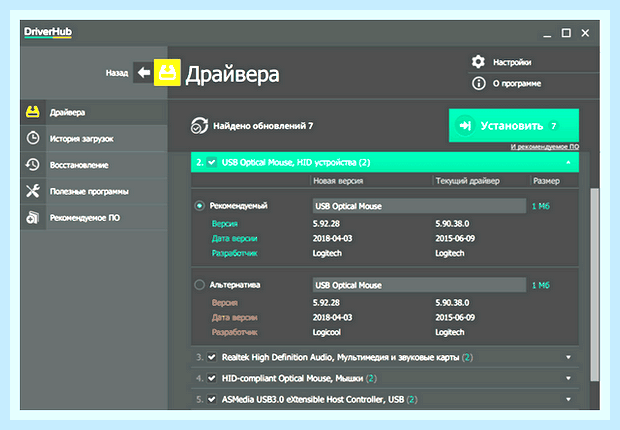Click the restore icon in sidebar
Image resolution: width=620 pixels, height=430 pixels.
[33, 165]
